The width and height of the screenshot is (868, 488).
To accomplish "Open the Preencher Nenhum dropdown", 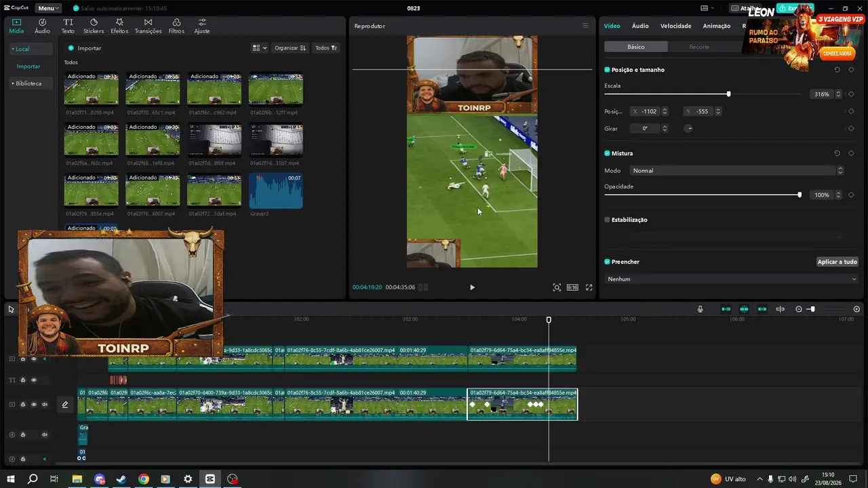I will coord(731,279).
